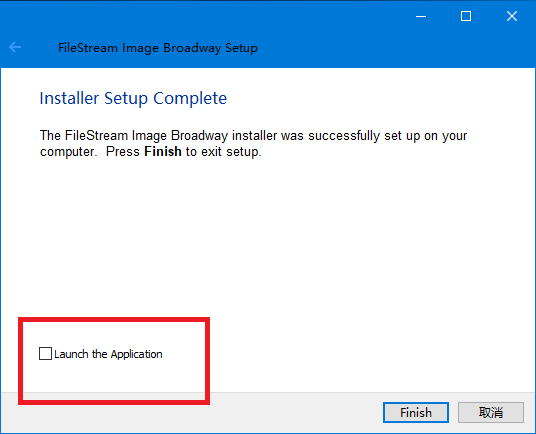Screen dimensions: 536x434
Task: Close the setup window with the X
Action: point(512,16)
